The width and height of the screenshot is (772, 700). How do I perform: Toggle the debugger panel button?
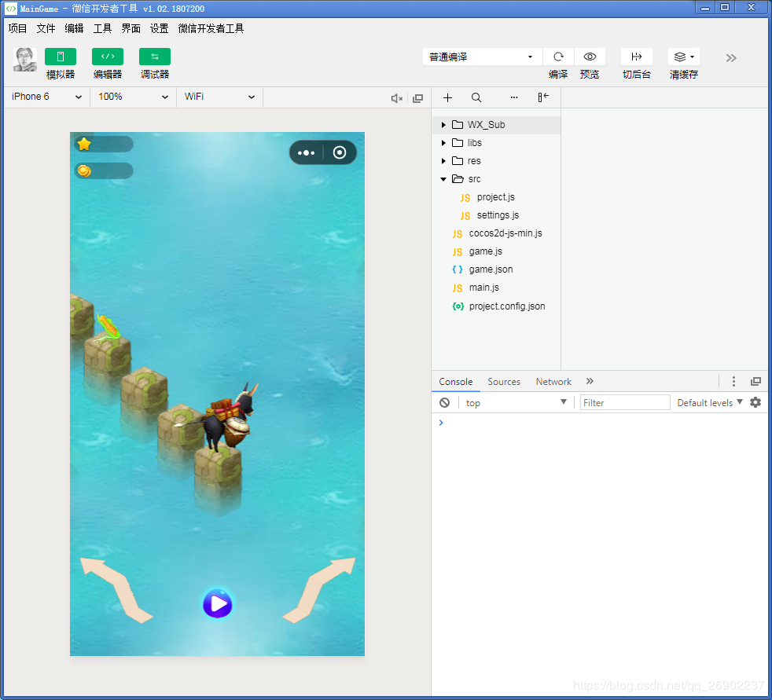point(155,57)
